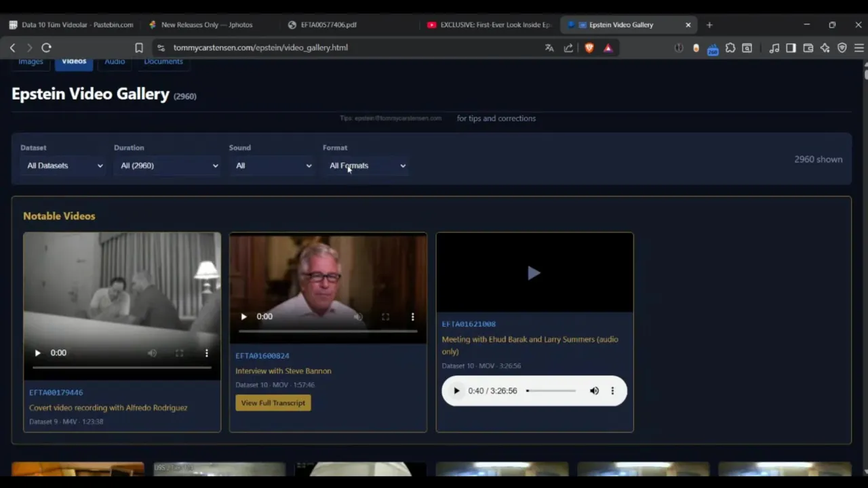Click View Full Transcript button

[x=273, y=403]
